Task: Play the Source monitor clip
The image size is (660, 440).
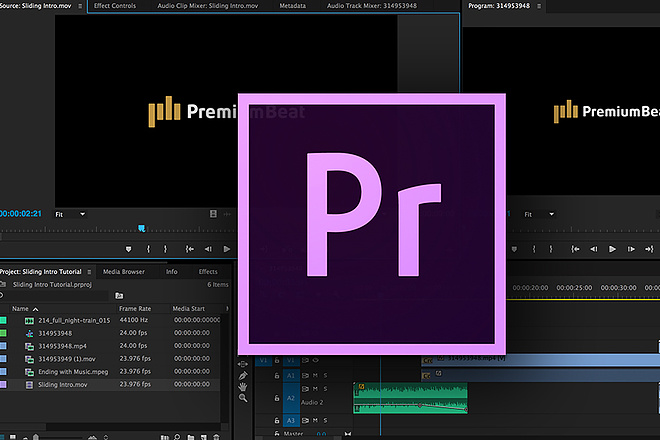Action: click(x=226, y=249)
